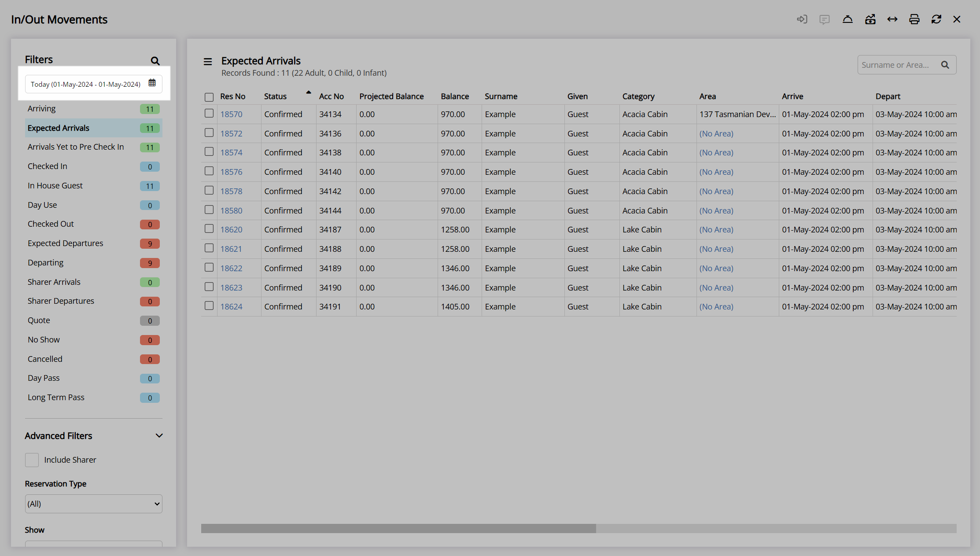Screen dimensions: 980x556
Task: Select the checkbox for reservation 18622
Action: 209,267
